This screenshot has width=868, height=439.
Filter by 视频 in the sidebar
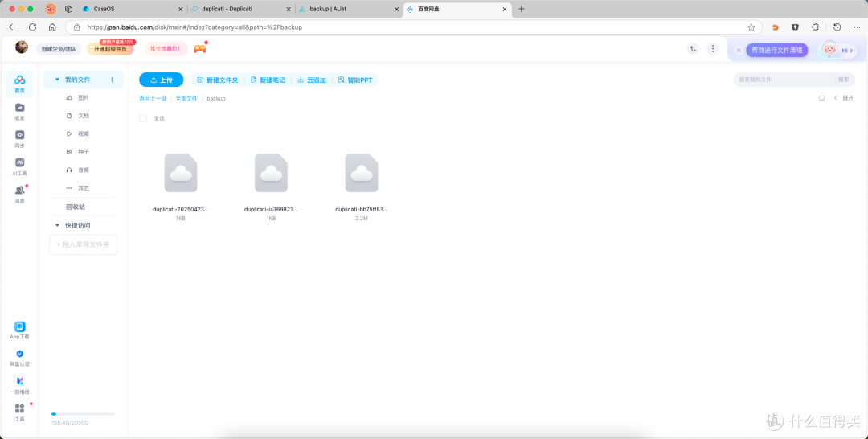pyautogui.click(x=83, y=134)
